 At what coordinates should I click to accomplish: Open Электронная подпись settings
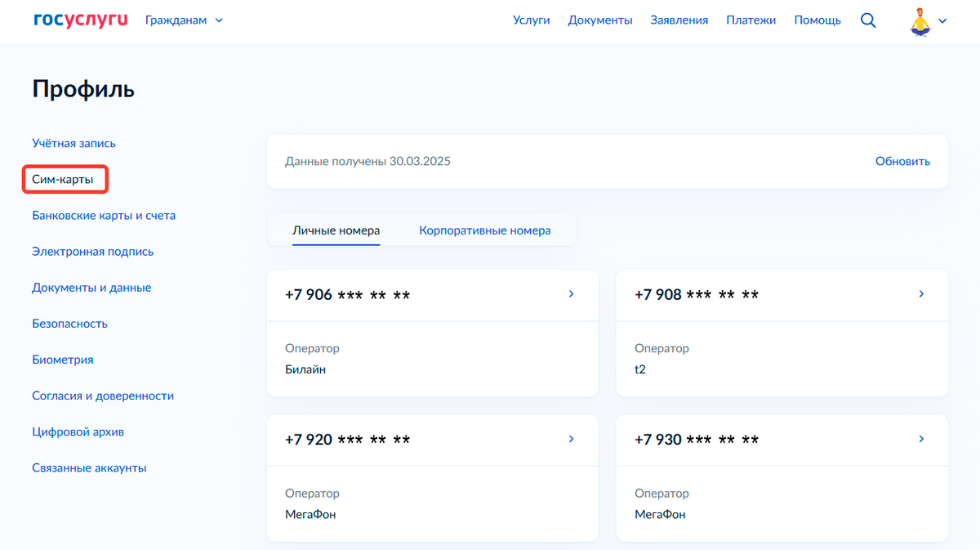point(93,251)
